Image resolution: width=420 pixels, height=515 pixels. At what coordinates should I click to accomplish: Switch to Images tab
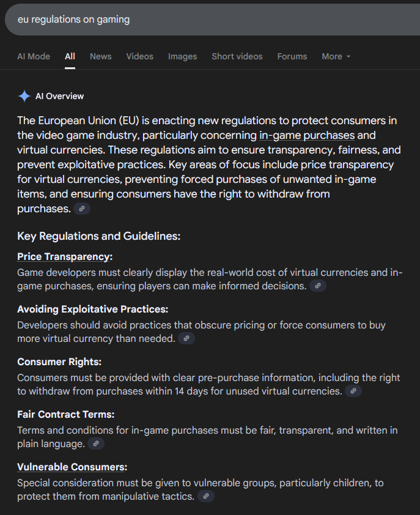[x=183, y=56]
